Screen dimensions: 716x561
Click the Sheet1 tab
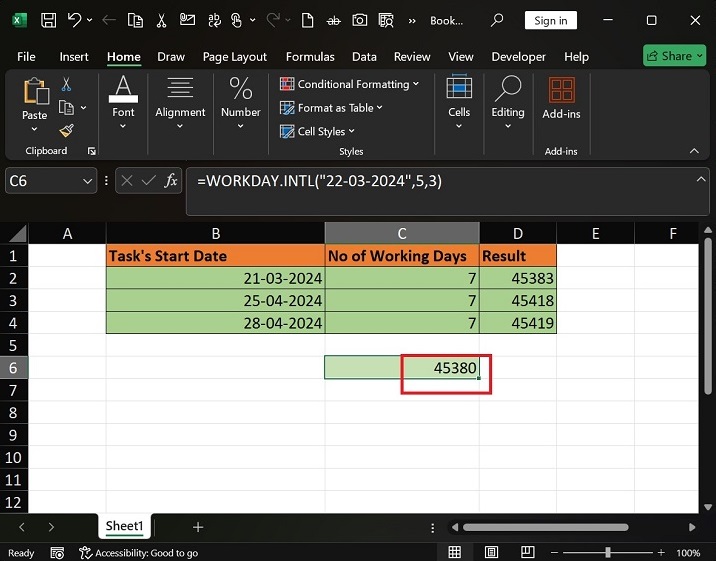coord(124,526)
